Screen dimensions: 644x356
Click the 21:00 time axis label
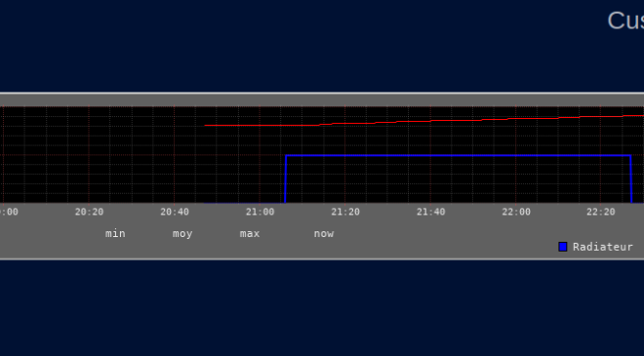pyautogui.click(x=260, y=212)
